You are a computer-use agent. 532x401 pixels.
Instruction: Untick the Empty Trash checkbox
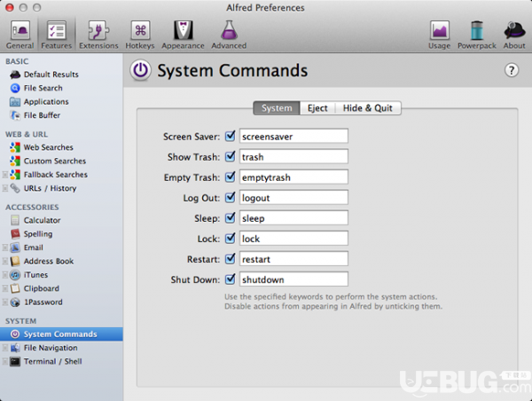(x=230, y=177)
